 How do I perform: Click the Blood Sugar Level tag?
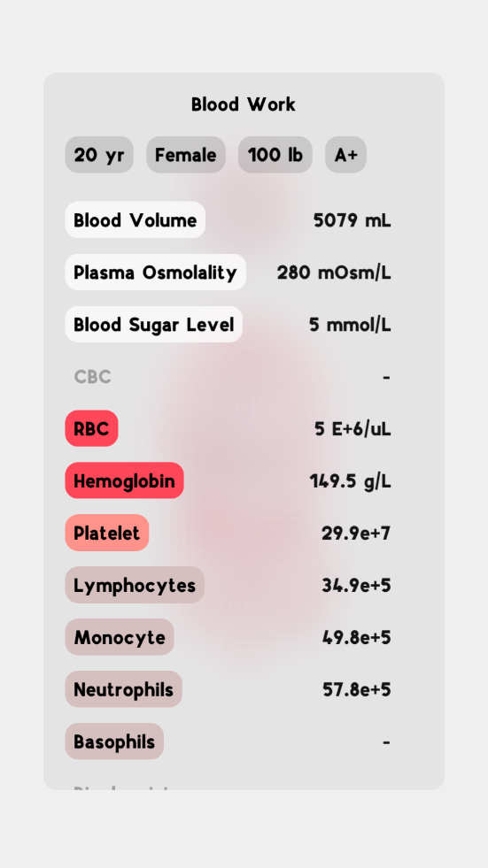pyautogui.click(x=154, y=325)
